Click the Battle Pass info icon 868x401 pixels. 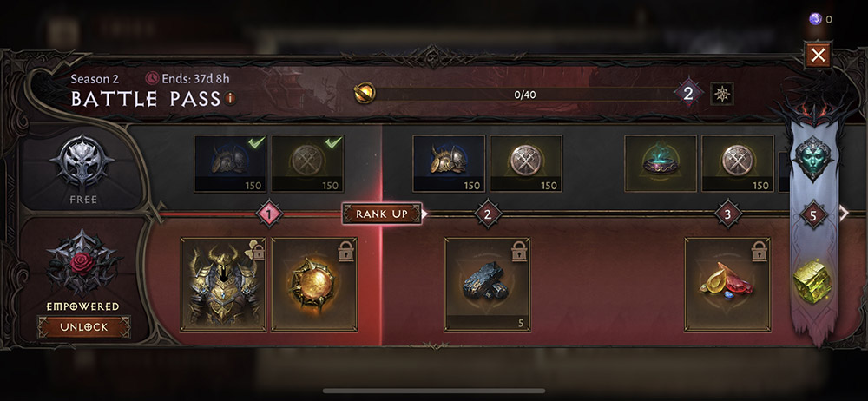[x=230, y=99]
